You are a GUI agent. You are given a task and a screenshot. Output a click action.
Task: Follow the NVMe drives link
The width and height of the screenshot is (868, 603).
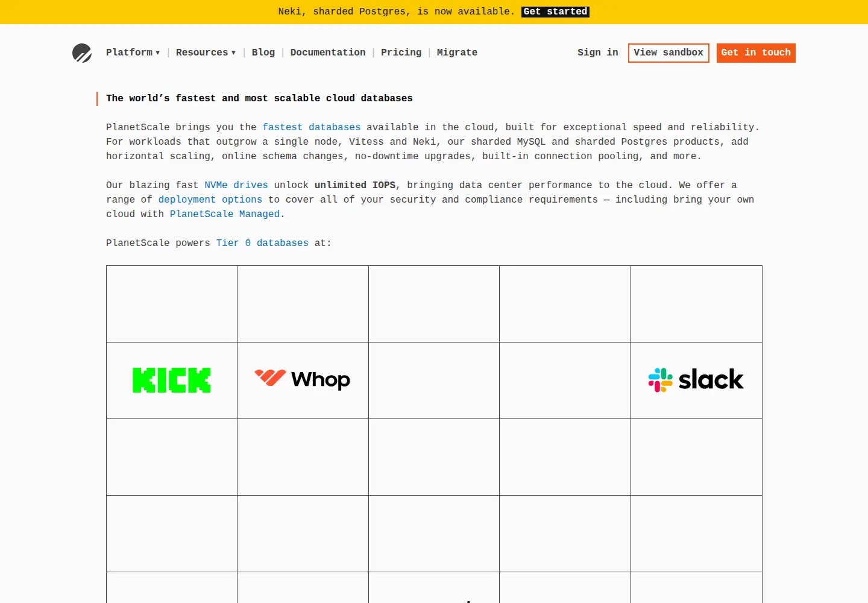tap(236, 185)
